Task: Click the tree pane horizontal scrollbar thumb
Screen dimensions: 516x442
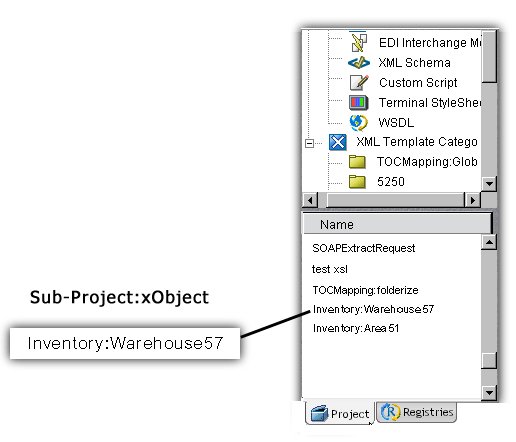Action: [395, 200]
